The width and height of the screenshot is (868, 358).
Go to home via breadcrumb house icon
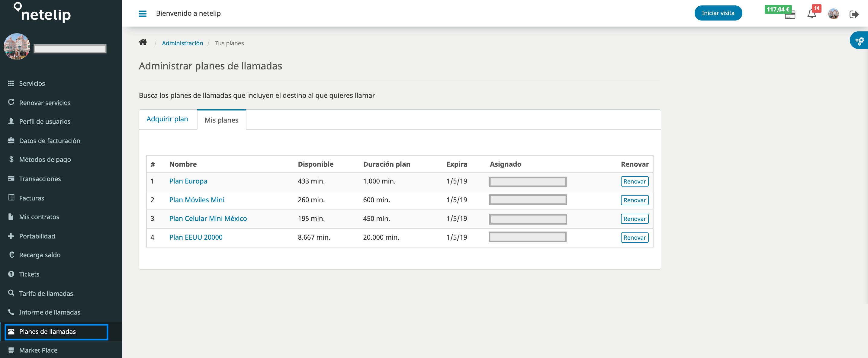pyautogui.click(x=143, y=43)
